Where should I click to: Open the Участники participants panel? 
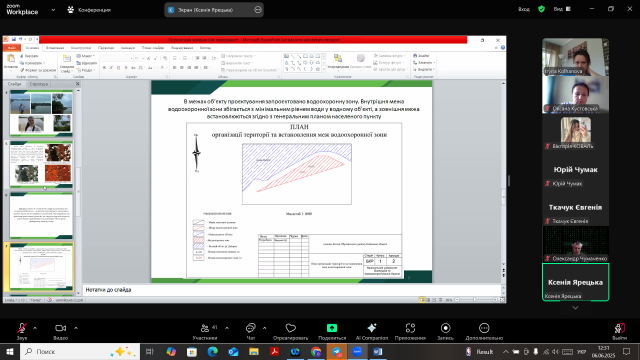coord(205,331)
